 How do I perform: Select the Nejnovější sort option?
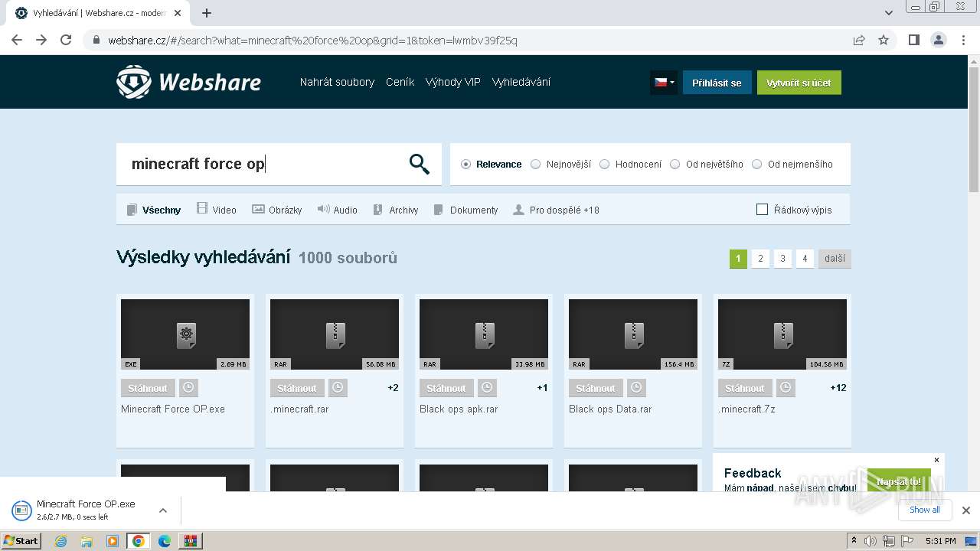click(560, 164)
